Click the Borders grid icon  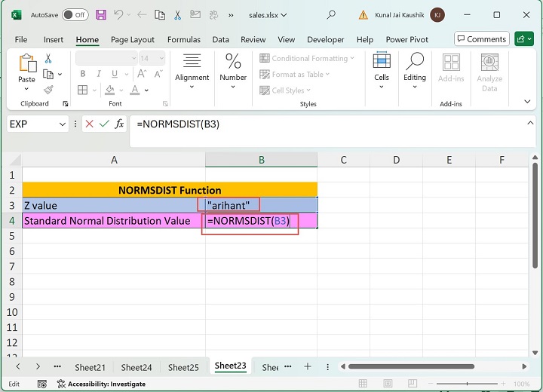[x=83, y=90]
